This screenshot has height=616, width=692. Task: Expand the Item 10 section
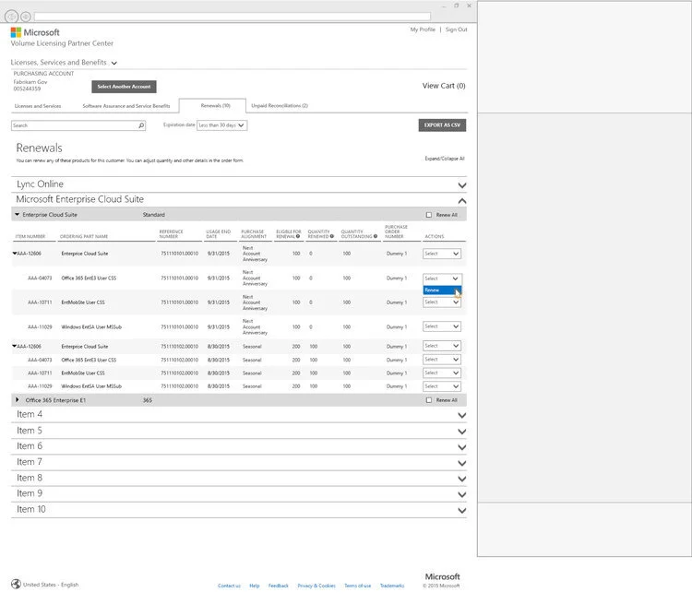(461, 510)
